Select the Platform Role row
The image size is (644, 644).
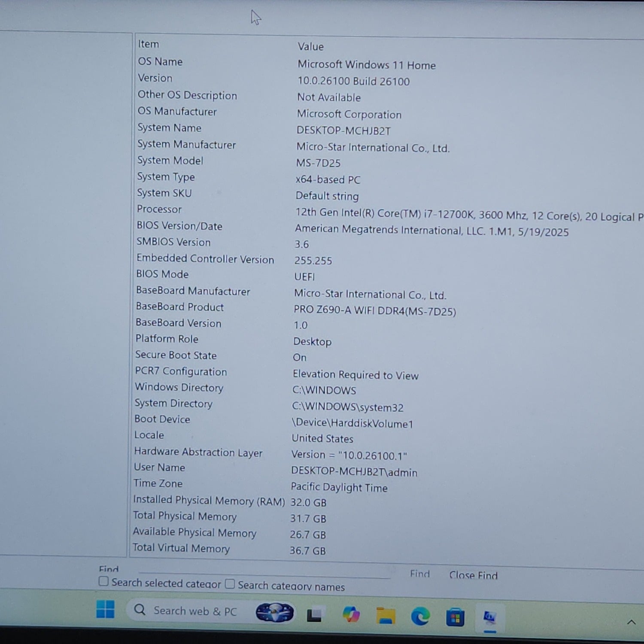(x=167, y=339)
